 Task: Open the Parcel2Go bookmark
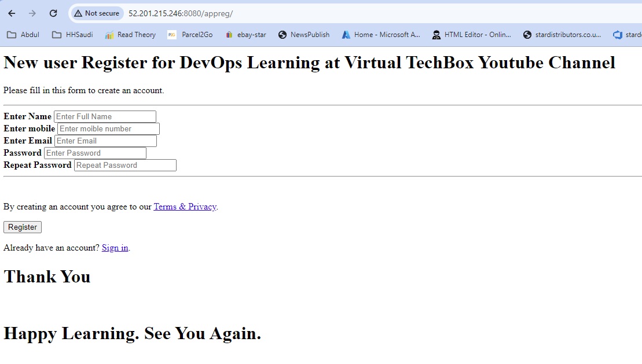click(190, 35)
